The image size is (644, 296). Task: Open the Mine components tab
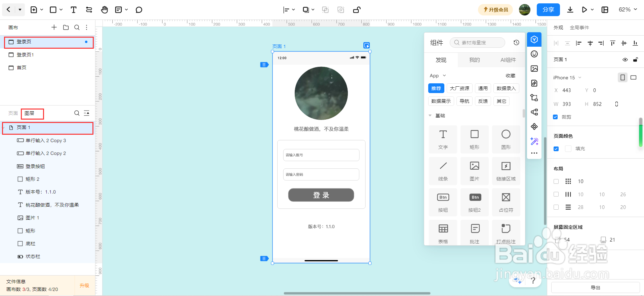pyautogui.click(x=475, y=60)
